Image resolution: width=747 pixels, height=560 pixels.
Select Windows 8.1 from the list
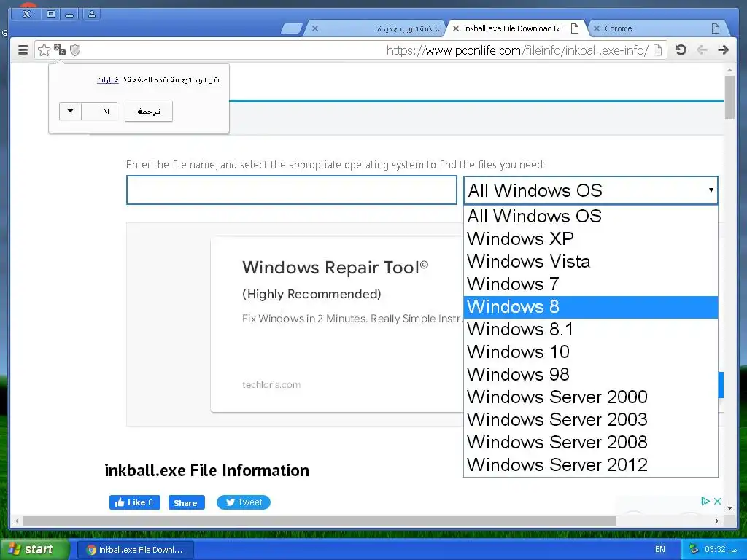coord(591,329)
